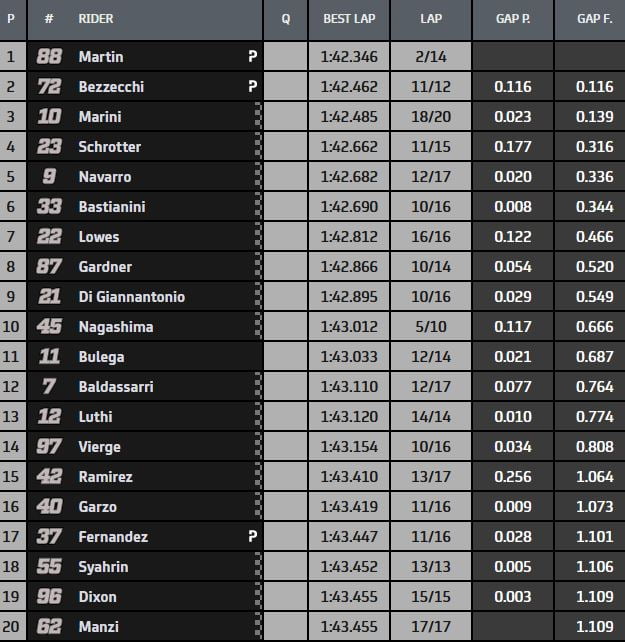Viewport: 625px width, 642px height.
Task: Click rider number 88 badge
Action: click(49, 57)
